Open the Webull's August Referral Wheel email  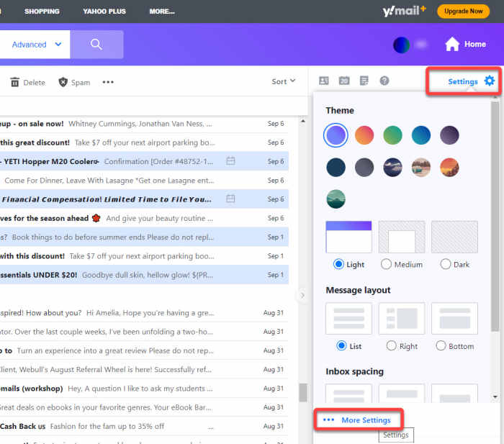coord(144,369)
